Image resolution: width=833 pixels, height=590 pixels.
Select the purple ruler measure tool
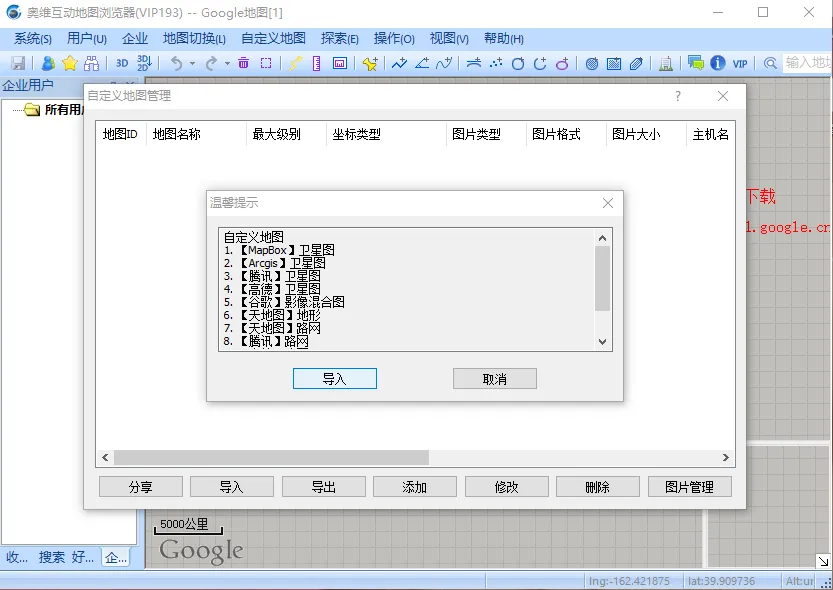pos(317,63)
